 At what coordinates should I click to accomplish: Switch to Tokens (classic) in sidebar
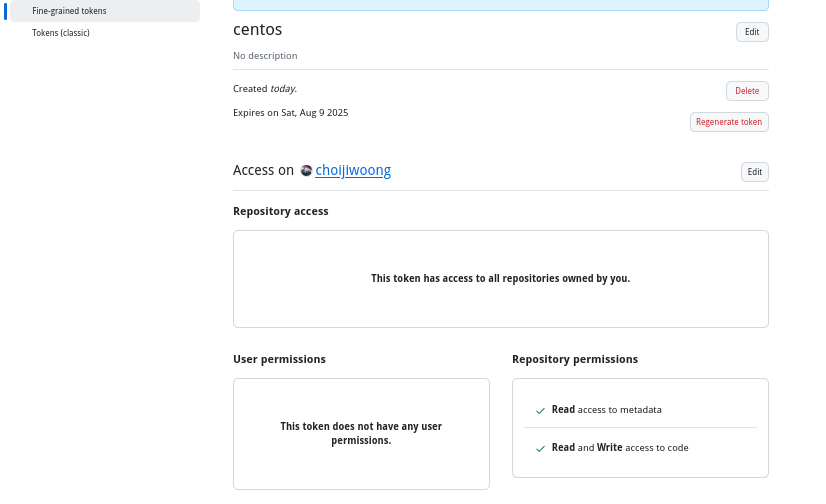(x=61, y=33)
